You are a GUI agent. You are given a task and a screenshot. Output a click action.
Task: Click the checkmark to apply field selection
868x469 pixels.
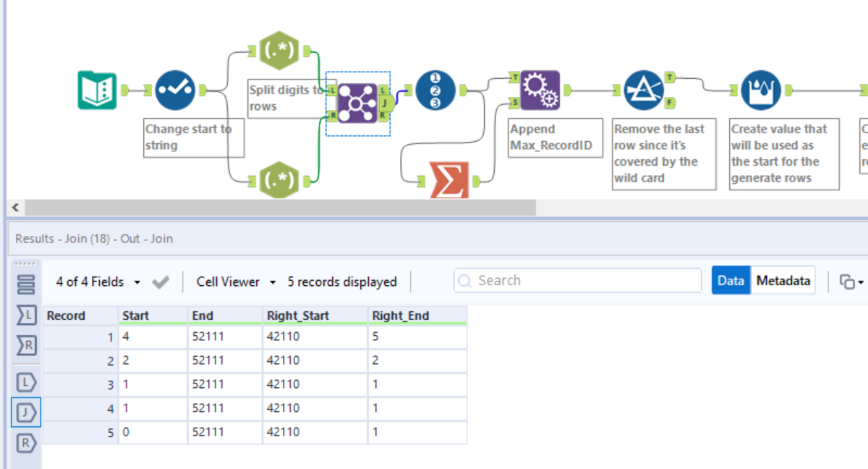161,282
